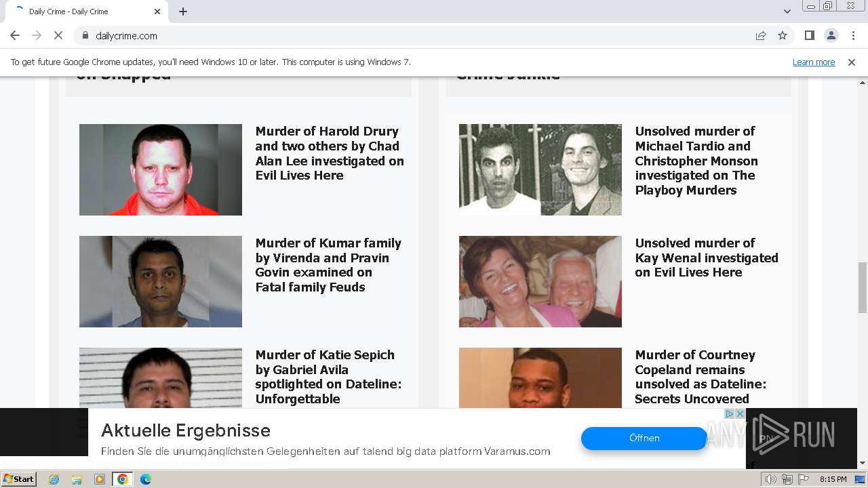
Task: Launch Internet Explorer from taskbar
Action: [x=54, y=479]
